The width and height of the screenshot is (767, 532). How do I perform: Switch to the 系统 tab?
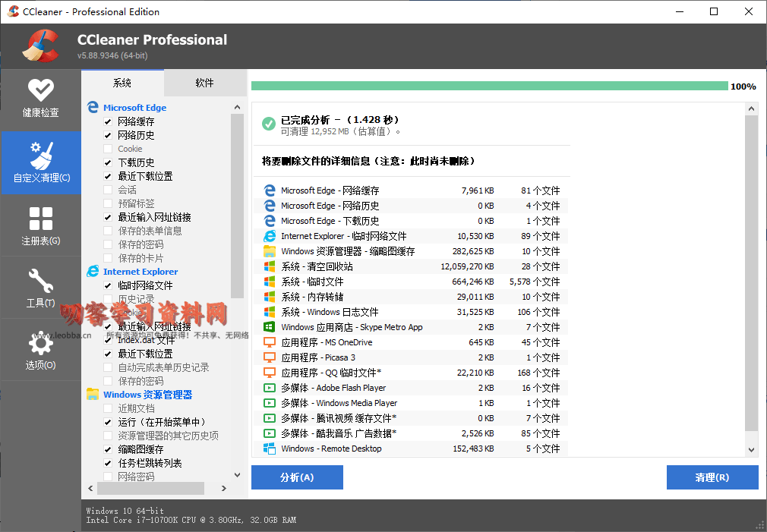122,83
